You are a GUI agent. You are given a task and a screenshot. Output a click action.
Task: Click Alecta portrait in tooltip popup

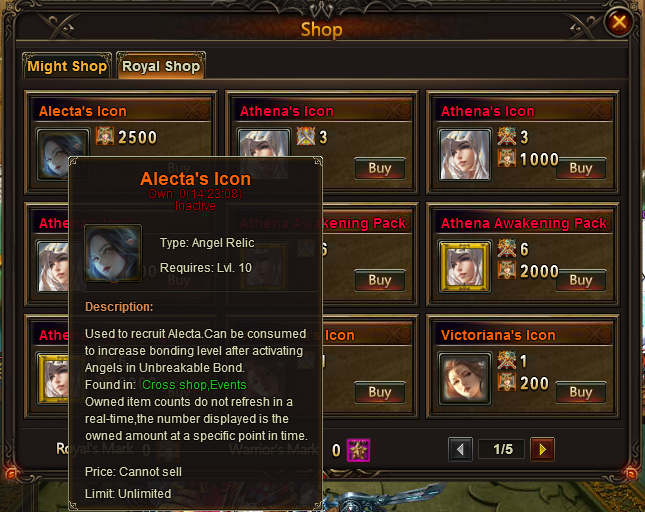[x=113, y=253]
